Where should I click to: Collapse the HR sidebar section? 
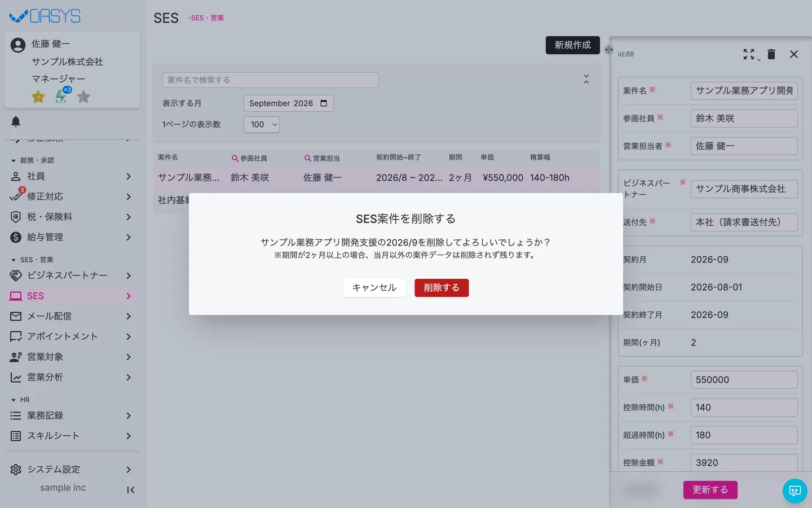(x=14, y=400)
